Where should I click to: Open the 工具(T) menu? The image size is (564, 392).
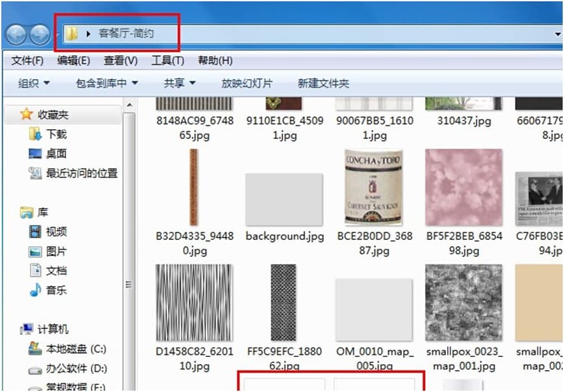tap(167, 60)
